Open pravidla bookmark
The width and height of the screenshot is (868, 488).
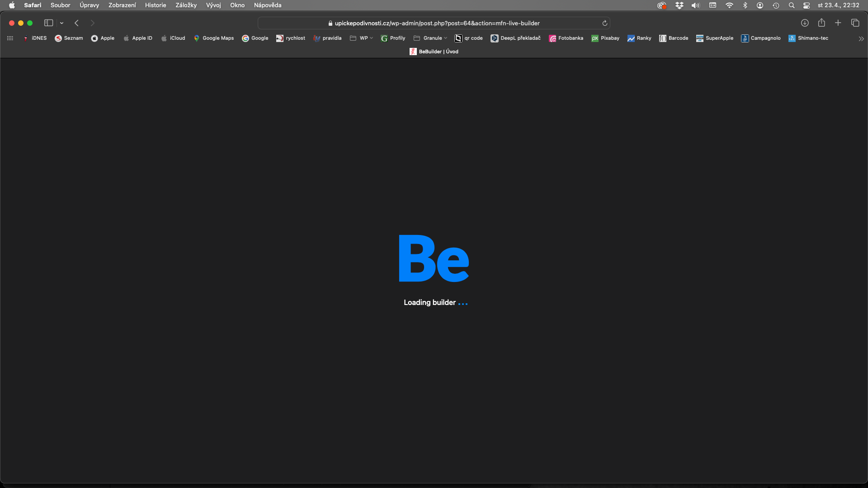click(x=327, y=38)
